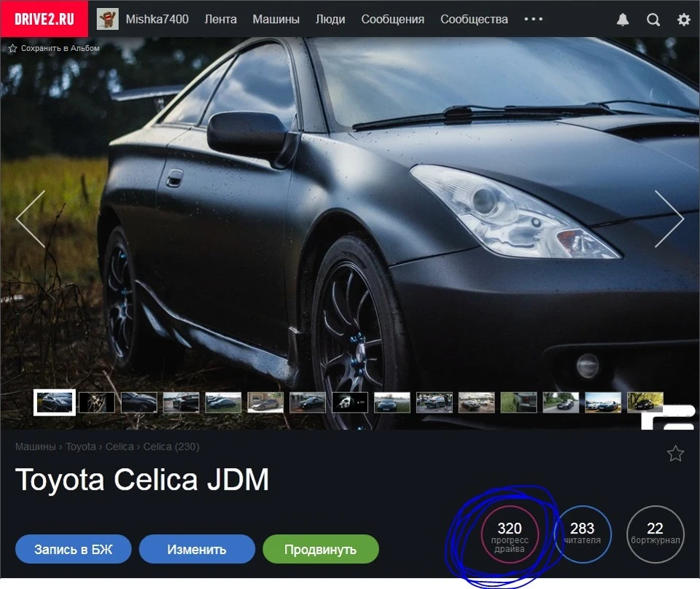Open the 320 прогресс драйва circle
The width and height of the screenshot is (700, 589).
(x=510, y=534)
